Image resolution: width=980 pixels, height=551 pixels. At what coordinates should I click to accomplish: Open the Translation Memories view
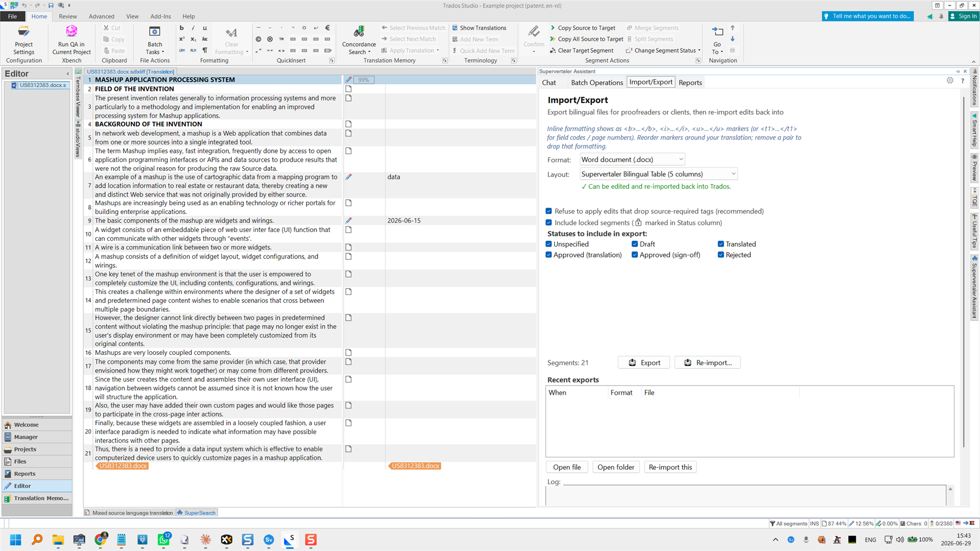pyautogui.click(x=37, y=498)
